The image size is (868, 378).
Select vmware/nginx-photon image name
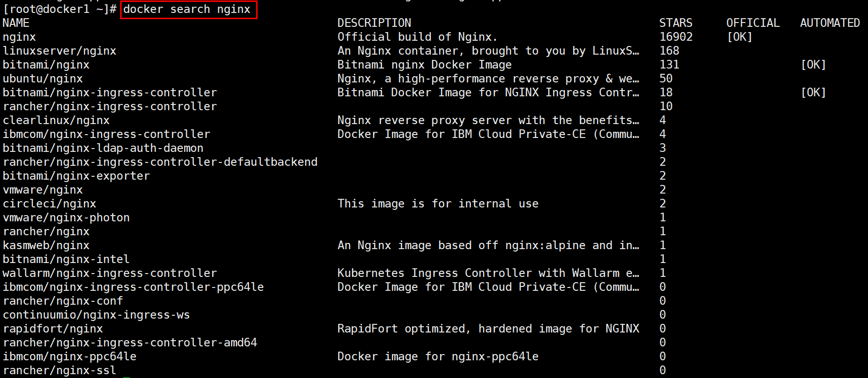66,218
